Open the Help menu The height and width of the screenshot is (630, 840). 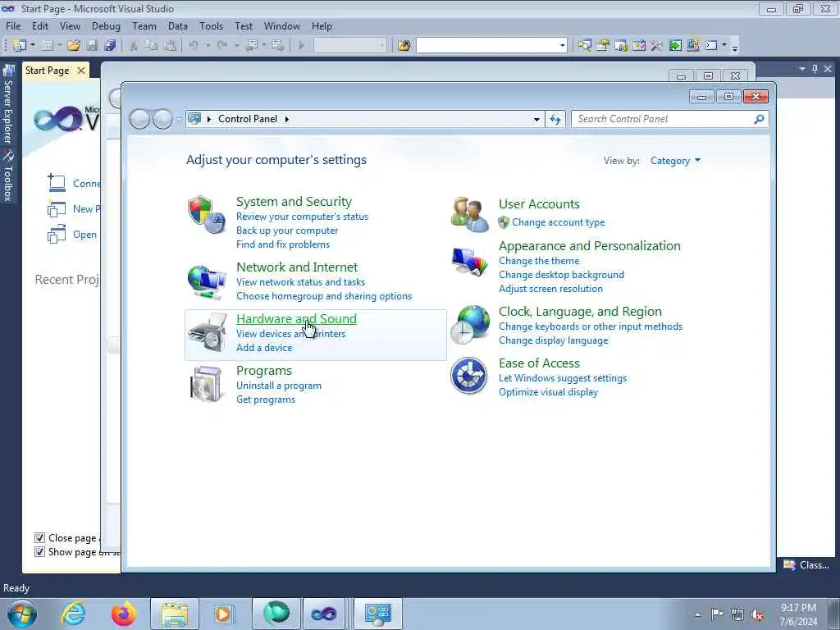point(322,25)
